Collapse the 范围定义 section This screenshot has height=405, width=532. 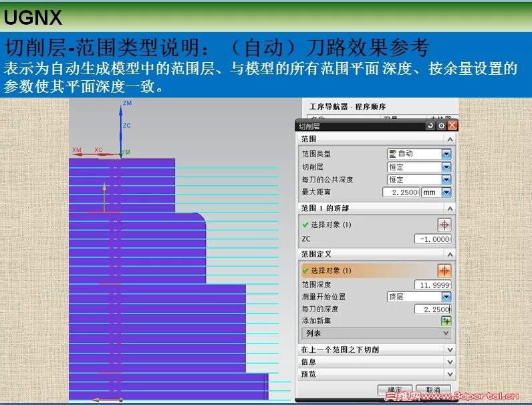point(450,255)
